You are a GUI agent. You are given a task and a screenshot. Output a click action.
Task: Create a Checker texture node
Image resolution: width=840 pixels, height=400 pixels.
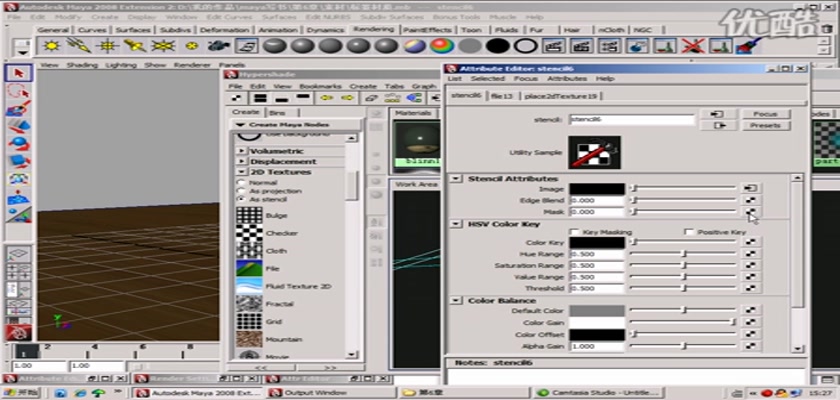[x=249, y=233]
